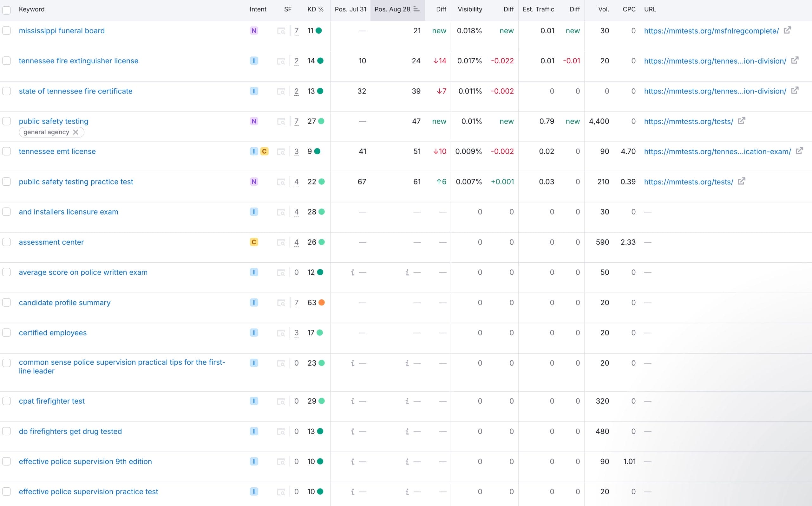The width and height of the screenshot is (812, 506).
Task: Open the https://mmtests.org/tests/ URL for public safety testing
Action: (688, 121)
